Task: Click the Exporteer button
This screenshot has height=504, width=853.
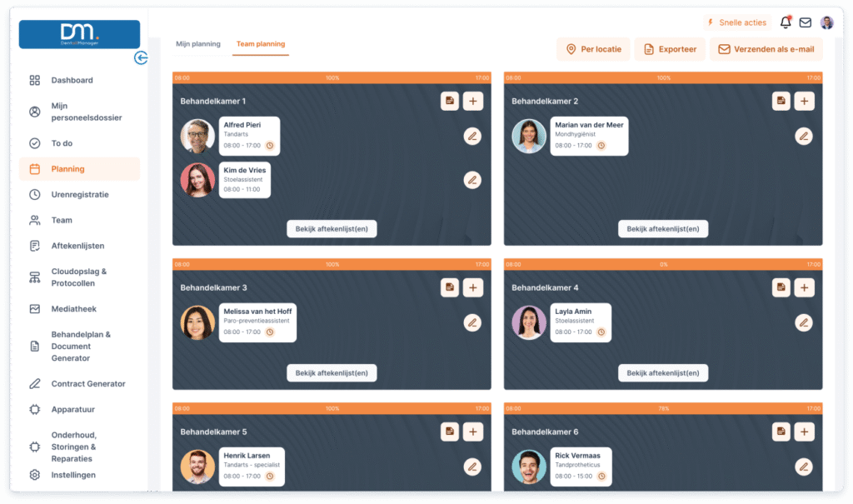Action: 670,49
